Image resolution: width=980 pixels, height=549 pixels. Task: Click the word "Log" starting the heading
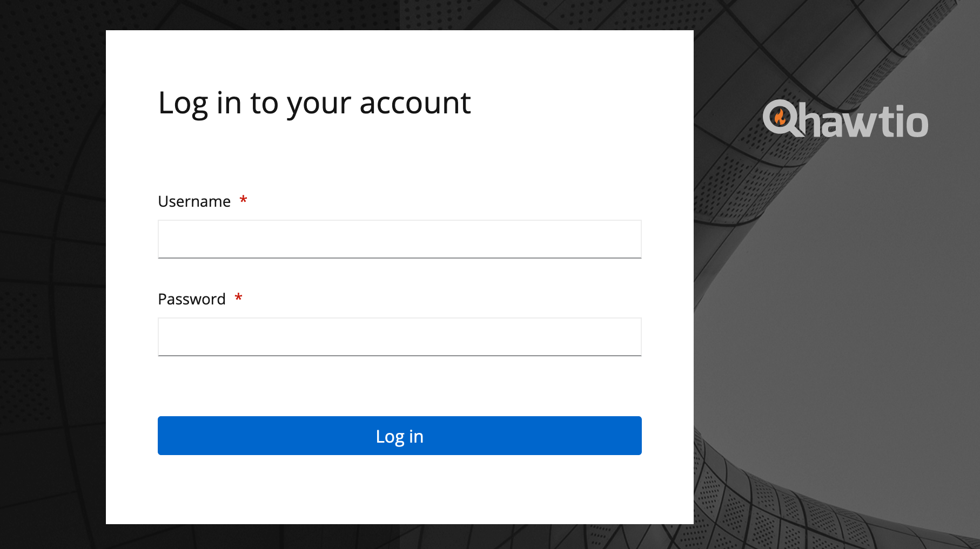click(x=183, y=103)
